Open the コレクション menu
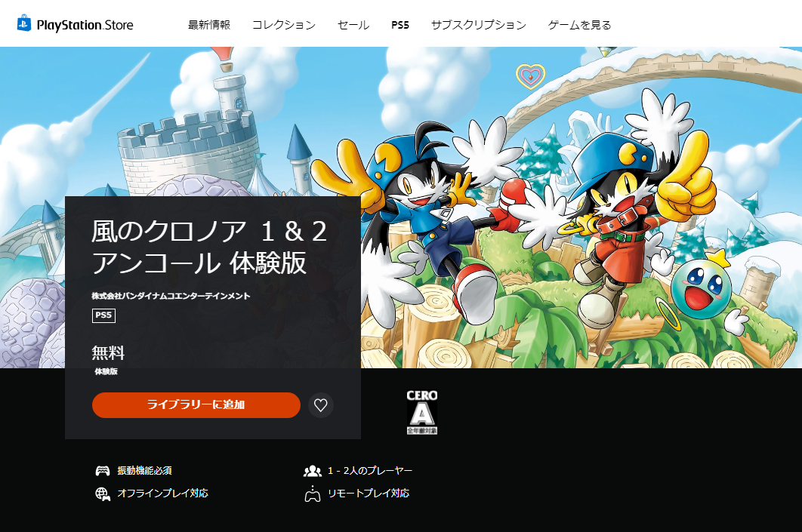The image size is (802, 532). [x=284, y=25]
